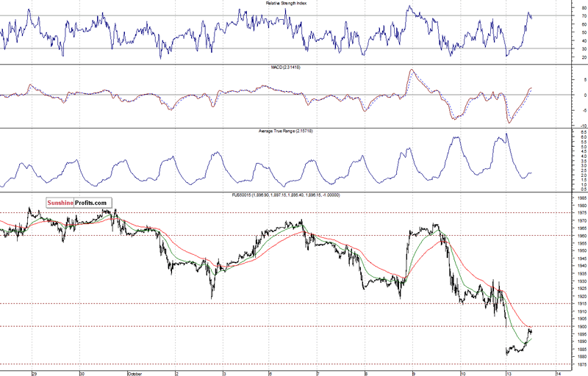Select date 13 on the time axis
The image size is (588, 376).
[x=508, y=372]
